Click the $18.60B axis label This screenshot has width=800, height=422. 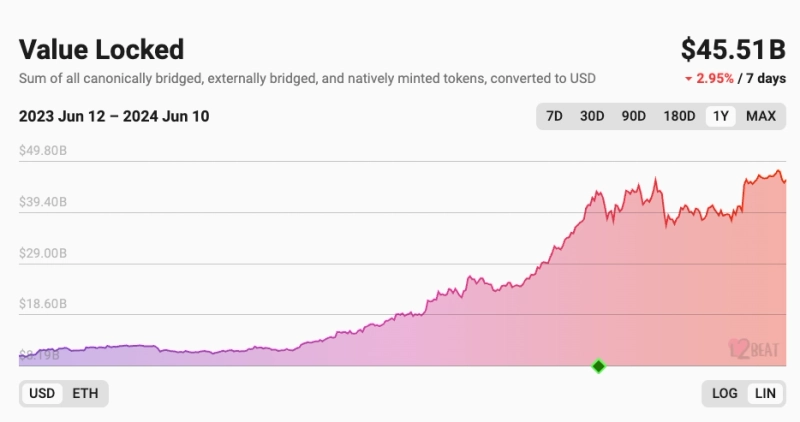tap(43, 304)
